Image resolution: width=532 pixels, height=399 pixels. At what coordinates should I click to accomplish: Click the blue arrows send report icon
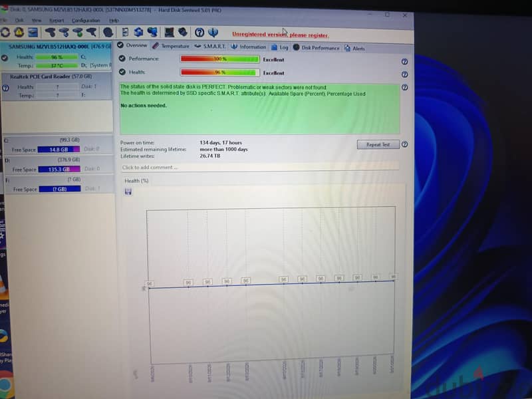click(138, 32)
